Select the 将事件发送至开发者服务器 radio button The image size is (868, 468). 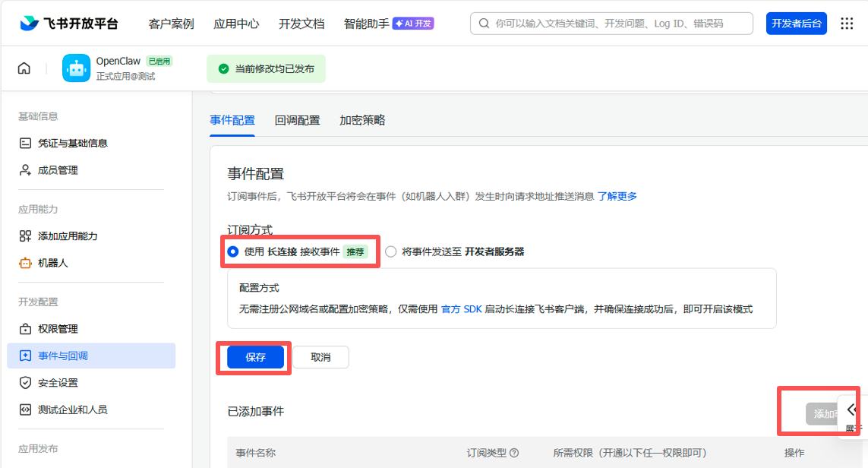(x=390, y=251)
